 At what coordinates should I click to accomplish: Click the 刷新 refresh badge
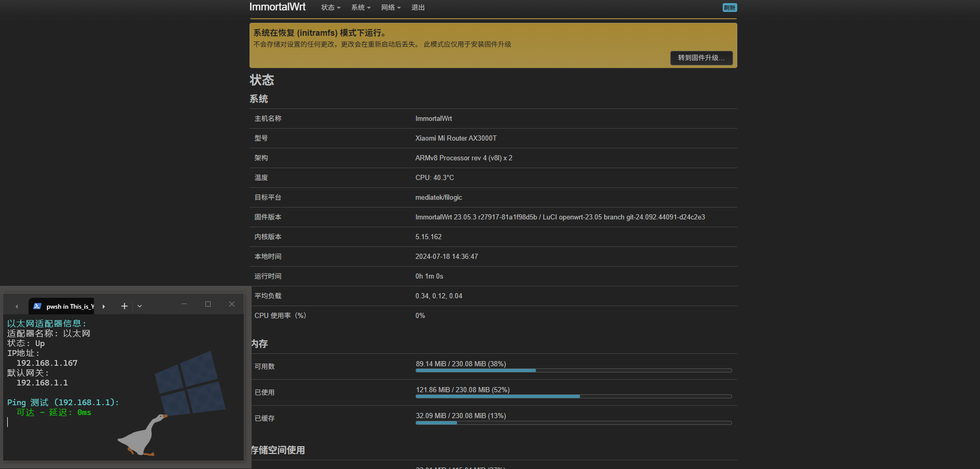coord(729,8)
